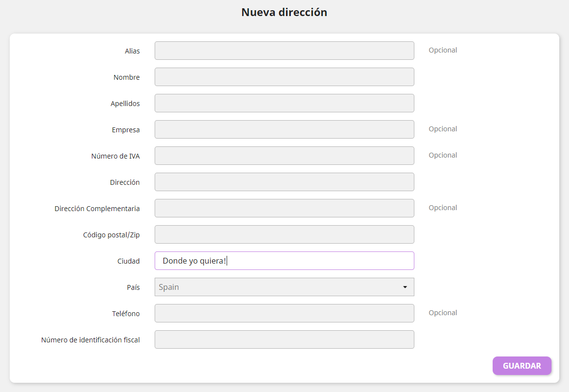This screenshot has height=392, width=569.
Task: Click the 'Alias' field label
Action: tap(132, 51)
